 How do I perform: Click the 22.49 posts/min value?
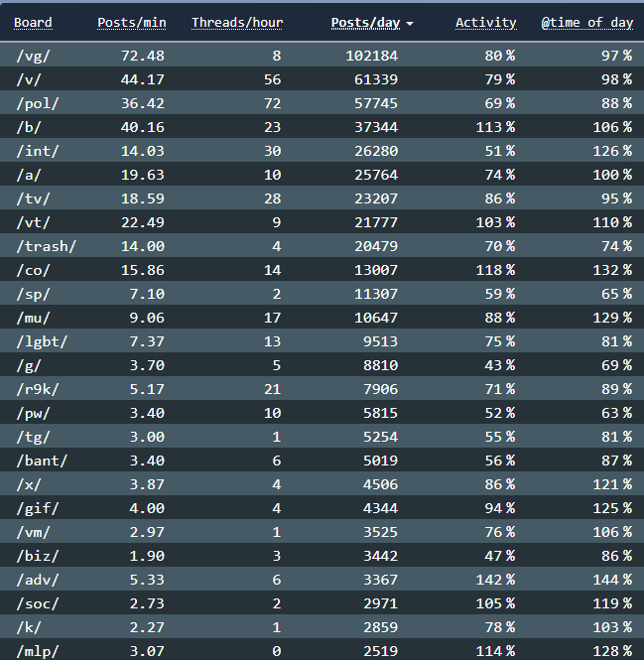point(143,222)
